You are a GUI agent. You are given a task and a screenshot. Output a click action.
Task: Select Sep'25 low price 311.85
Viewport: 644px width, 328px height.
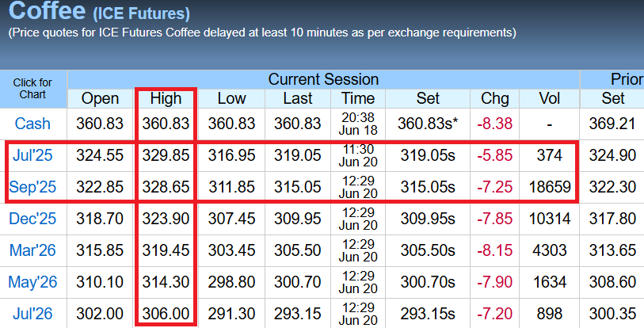coord(231,187)
